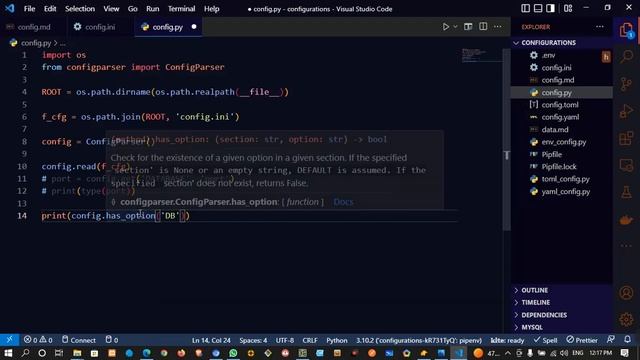Open editor More Actions ellipsis

(498, 27)
